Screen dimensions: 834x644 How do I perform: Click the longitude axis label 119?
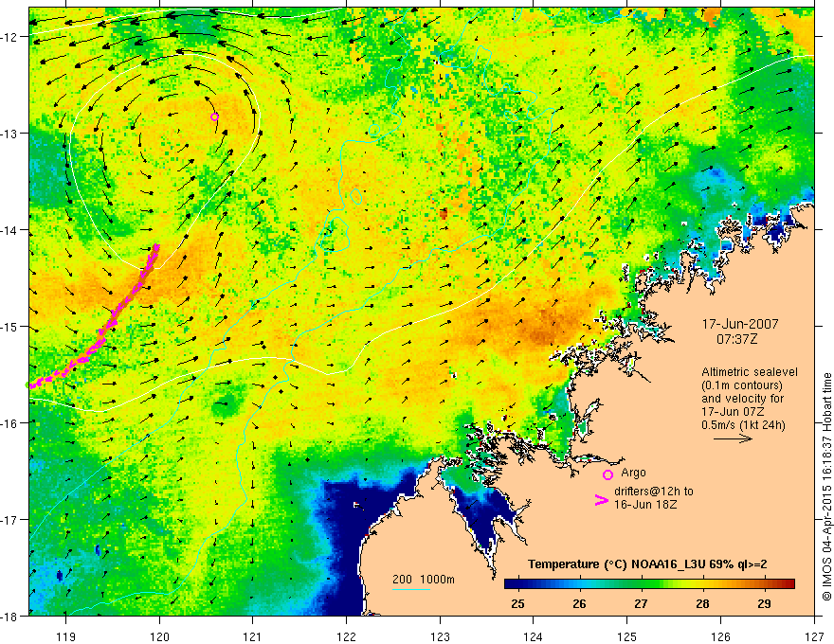click(66, 636)
